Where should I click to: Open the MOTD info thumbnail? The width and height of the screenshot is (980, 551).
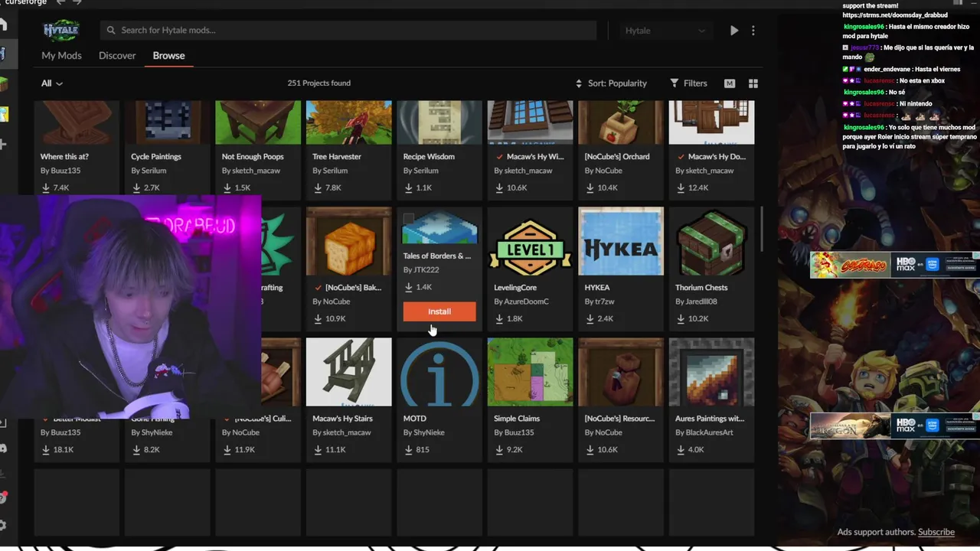click(x=439, y=372)
